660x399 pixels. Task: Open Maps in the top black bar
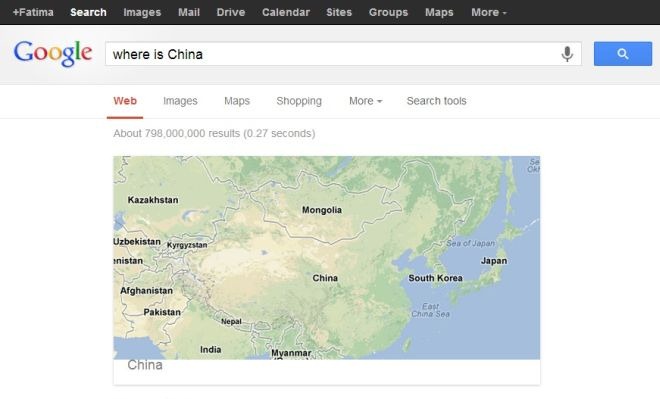click(x=439, y=12)
